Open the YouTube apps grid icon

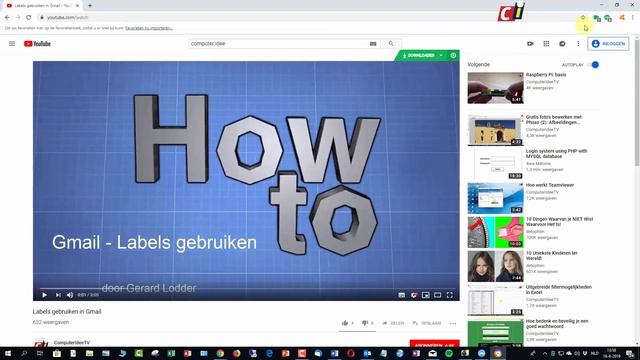coord(546,44)
